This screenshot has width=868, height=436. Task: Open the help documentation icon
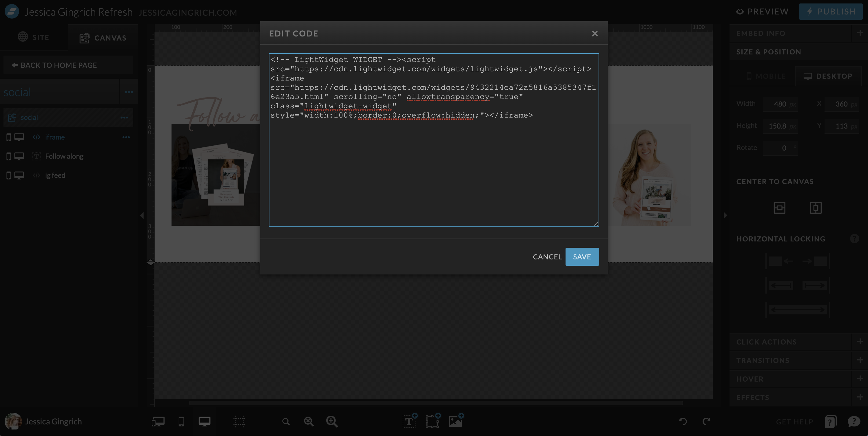(830, 422)
